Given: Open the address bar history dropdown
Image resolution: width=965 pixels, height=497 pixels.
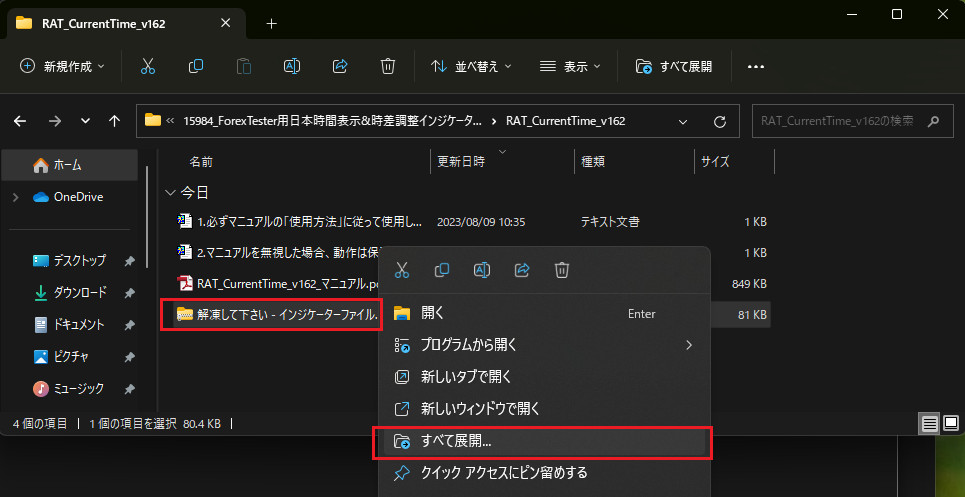Looking at the screenshot, I should click(683, 121).
